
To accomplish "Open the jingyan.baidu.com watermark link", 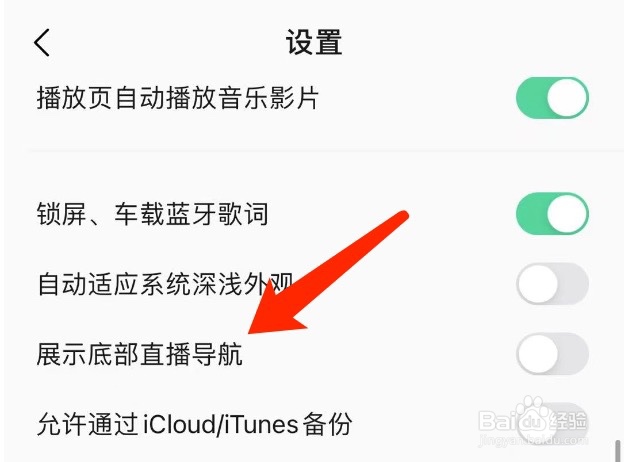I will (533, 441).
